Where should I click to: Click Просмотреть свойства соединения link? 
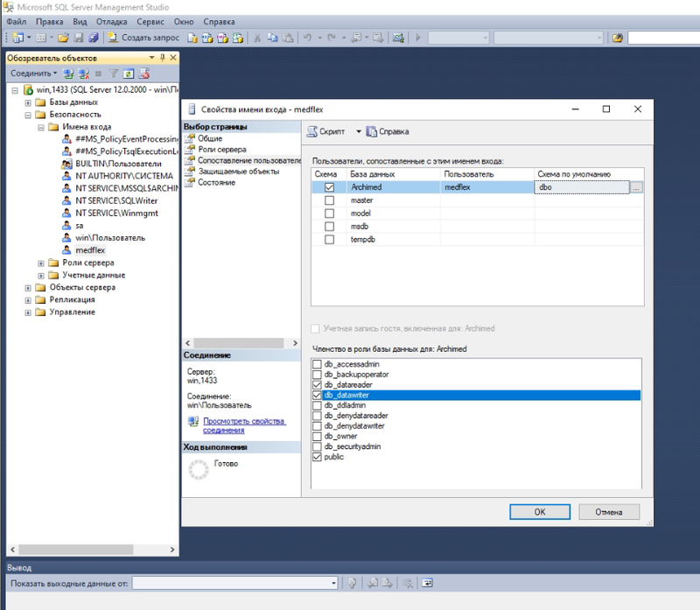tap(244, 425)
